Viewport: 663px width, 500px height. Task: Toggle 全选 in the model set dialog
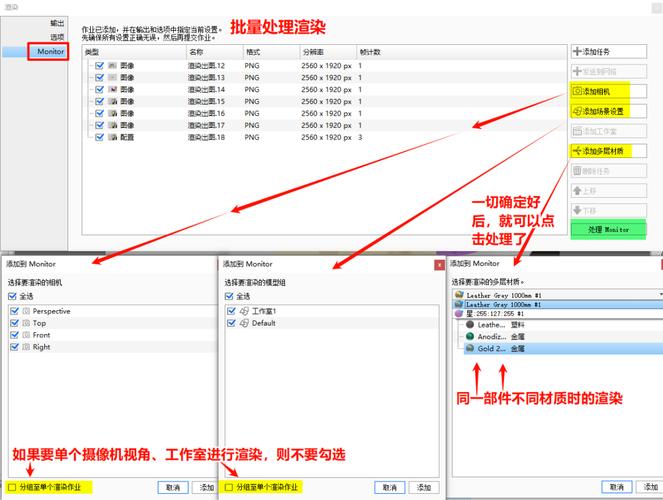pos(230,297)
